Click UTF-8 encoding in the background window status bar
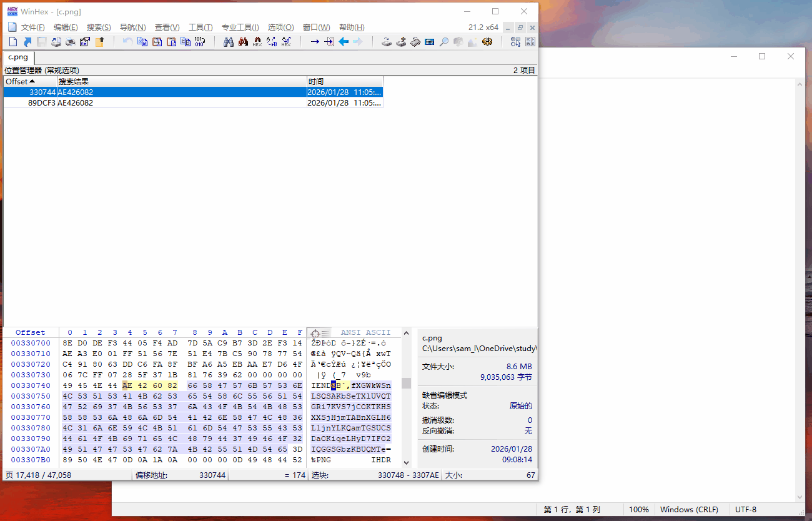The image size is (812, 521). click(x=746, y=510)
